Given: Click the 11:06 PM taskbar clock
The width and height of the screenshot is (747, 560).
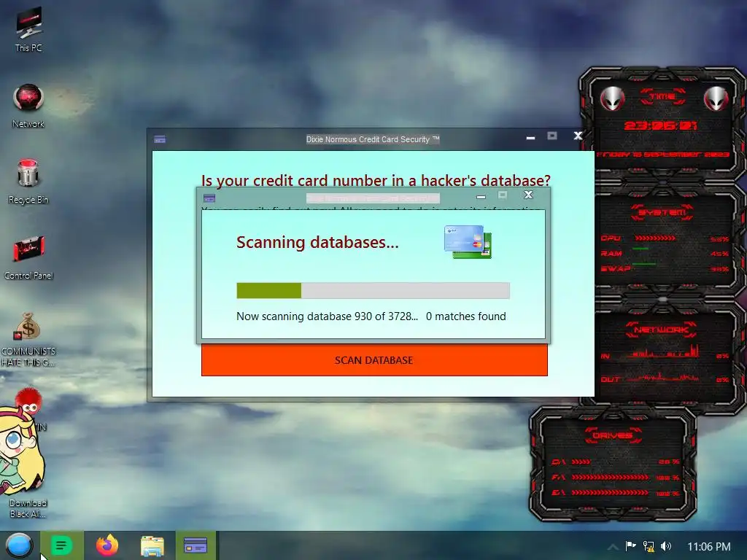Looking at the screenshot, I should [709, 547].
